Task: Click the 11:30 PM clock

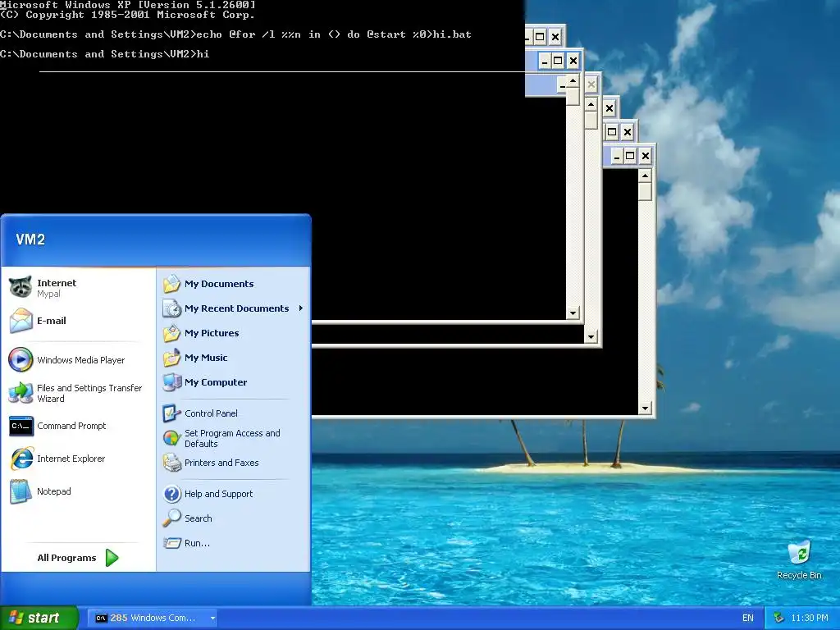Action: tap(810, 618)
